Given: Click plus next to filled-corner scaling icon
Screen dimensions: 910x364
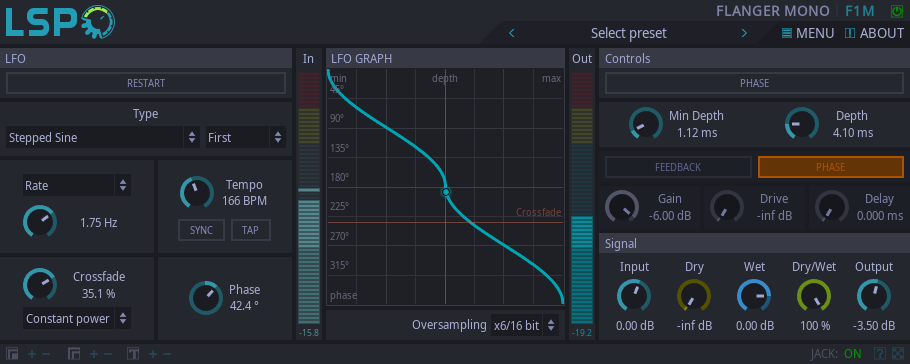Looking at the screenshot, I should (x=32, y=354).
